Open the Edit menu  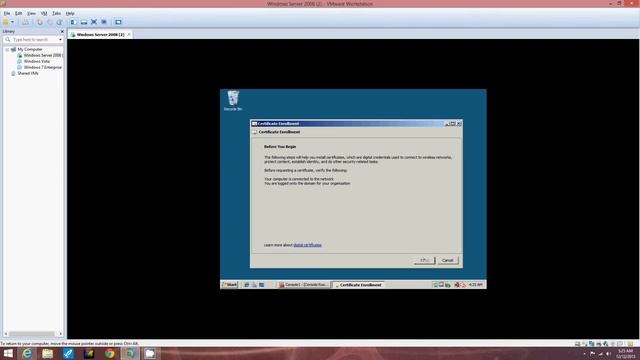19,13
